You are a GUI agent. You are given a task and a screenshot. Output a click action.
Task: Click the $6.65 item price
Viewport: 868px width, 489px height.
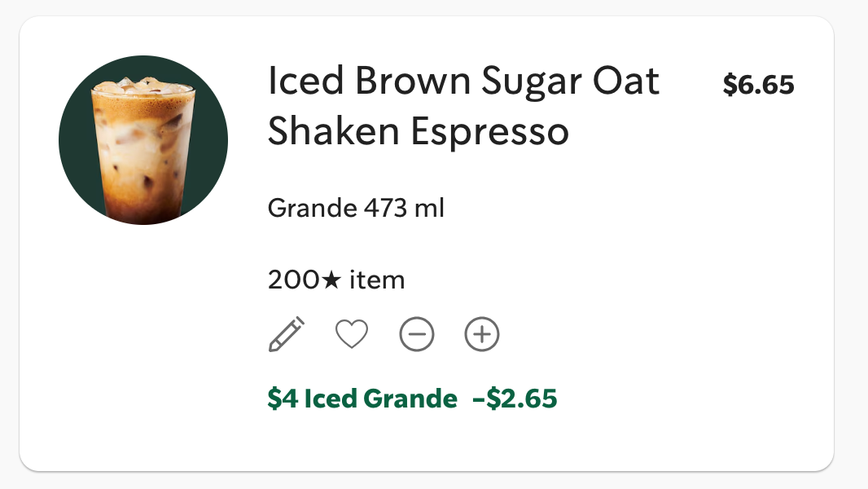coord(758,84)
